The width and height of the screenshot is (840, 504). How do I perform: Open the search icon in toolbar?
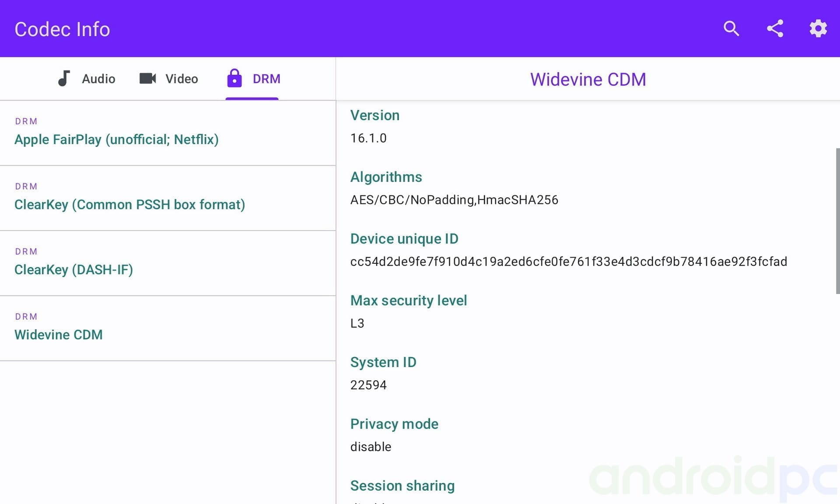tap(731, 29)
